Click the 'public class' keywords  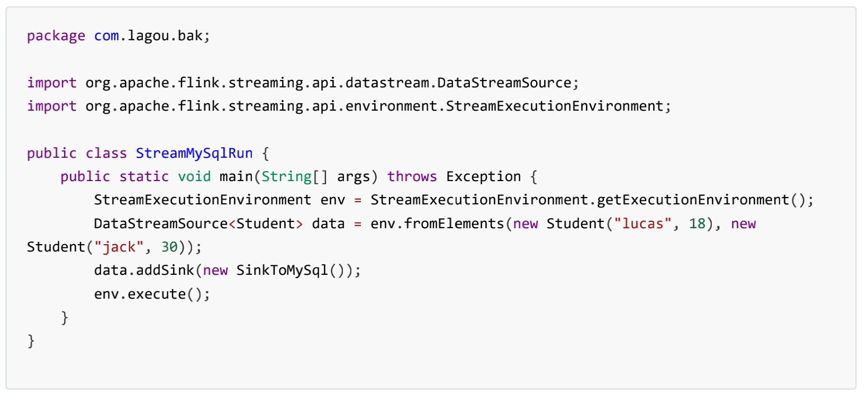77,153
